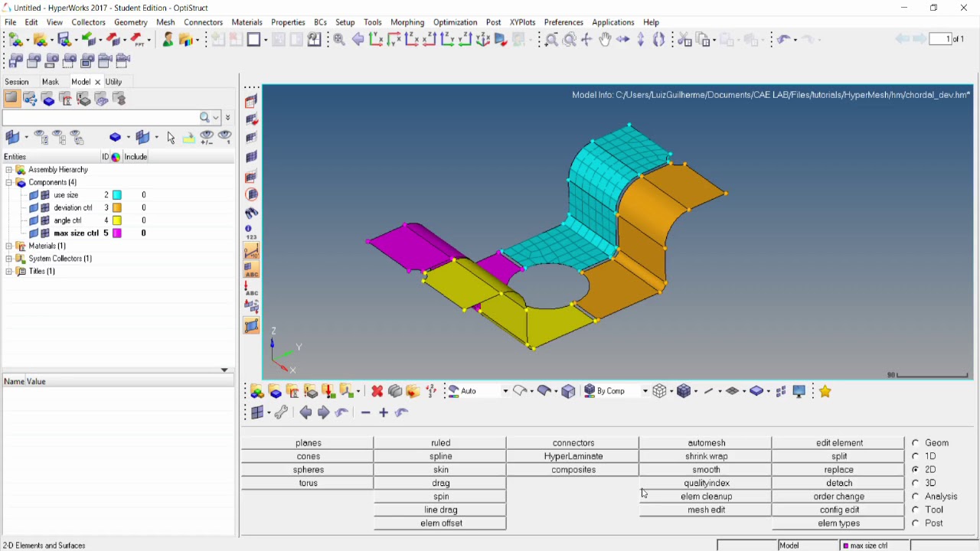Image resolution: width=980 pixels, height=551 pixels.
Task: Click the numbers 123 icon in vertical toolbar
Action: 251,232
